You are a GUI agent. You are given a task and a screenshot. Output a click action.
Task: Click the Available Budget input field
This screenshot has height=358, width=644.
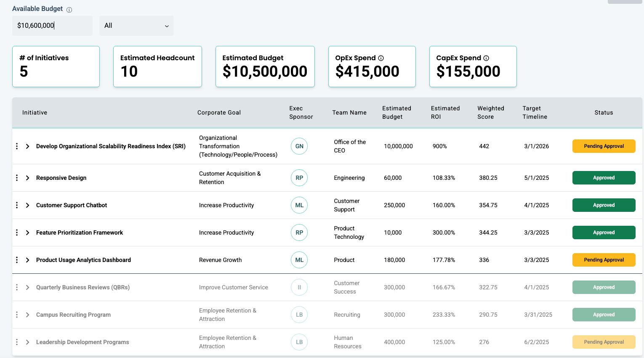[x=52, y=26]
